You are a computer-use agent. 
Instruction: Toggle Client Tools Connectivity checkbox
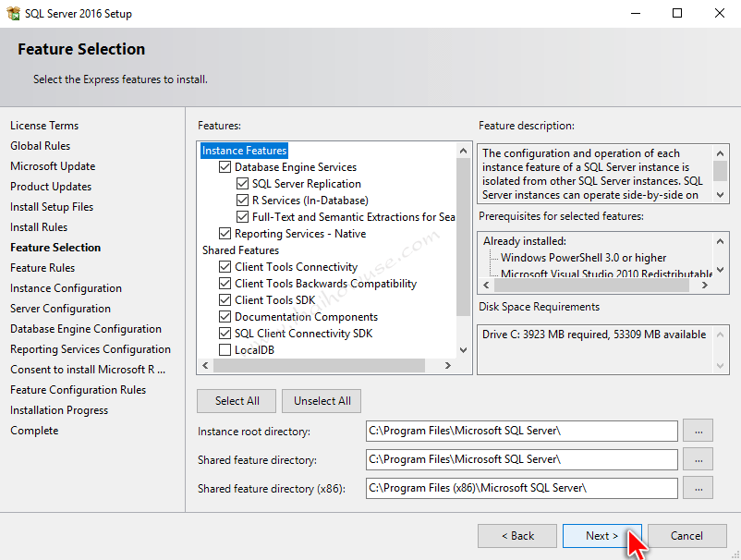pos(225,267)
